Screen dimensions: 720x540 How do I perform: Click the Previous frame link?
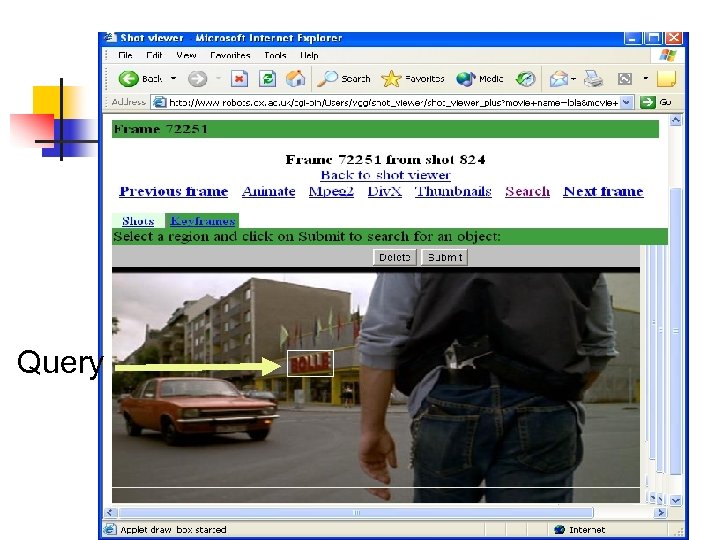(174, 191)
